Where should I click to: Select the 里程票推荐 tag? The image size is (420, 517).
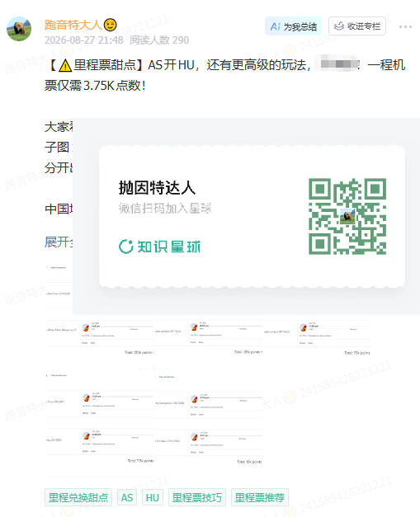click(260, 497)
